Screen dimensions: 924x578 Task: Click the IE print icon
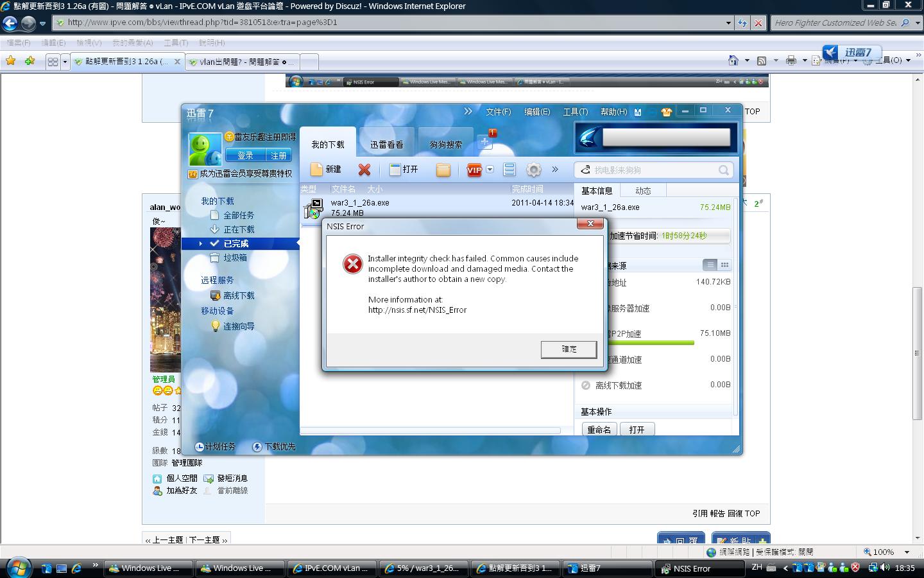pyautogui.click(x=791, y=60)
